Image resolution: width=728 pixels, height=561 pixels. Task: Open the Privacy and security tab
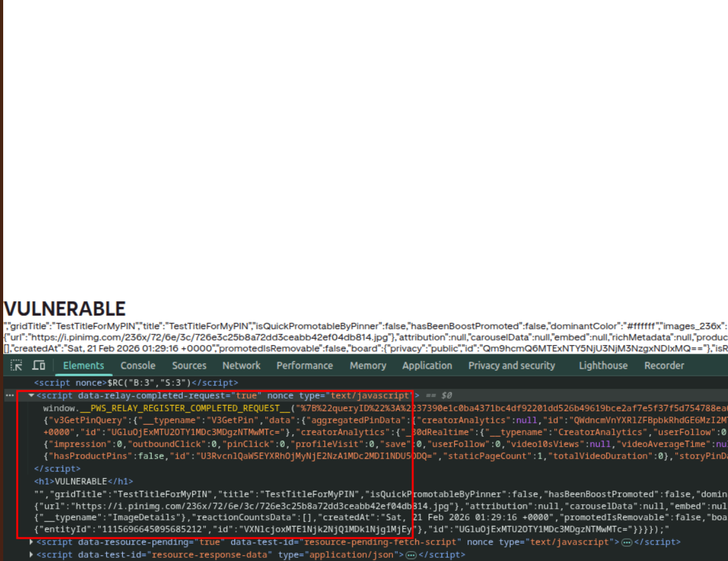click(x=511, y=366)
